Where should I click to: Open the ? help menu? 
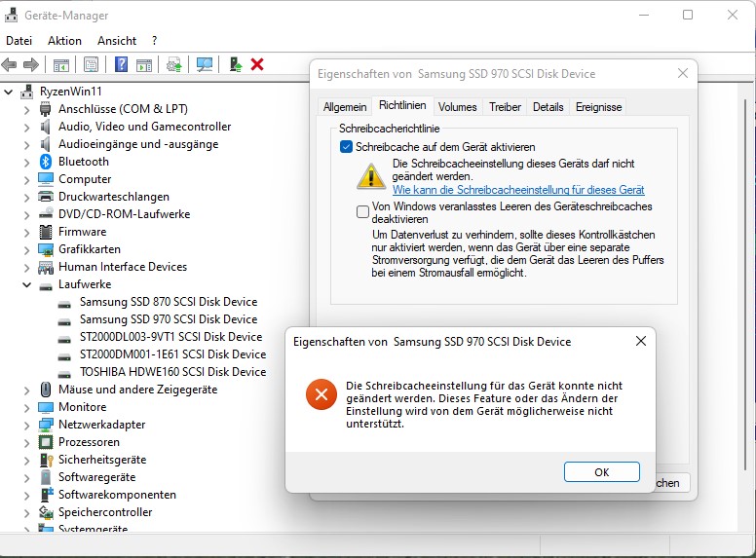(154, 41)
